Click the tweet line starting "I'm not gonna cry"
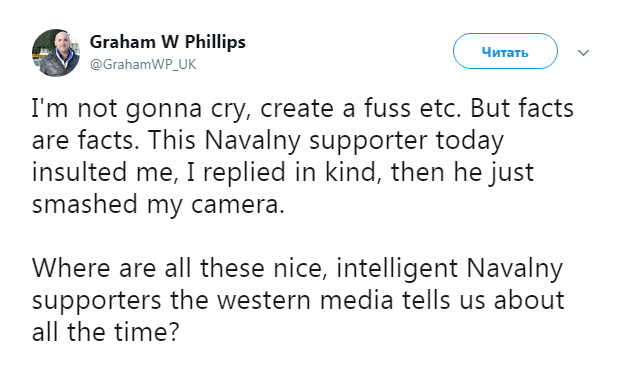Viewport: 622px width, 370px height. (x=303, y=109)
